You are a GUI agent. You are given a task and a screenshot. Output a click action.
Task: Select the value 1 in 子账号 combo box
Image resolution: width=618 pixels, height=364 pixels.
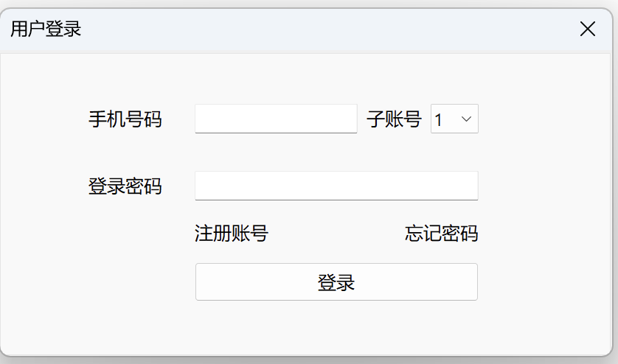pyautogui.click(x=440, y=119)
